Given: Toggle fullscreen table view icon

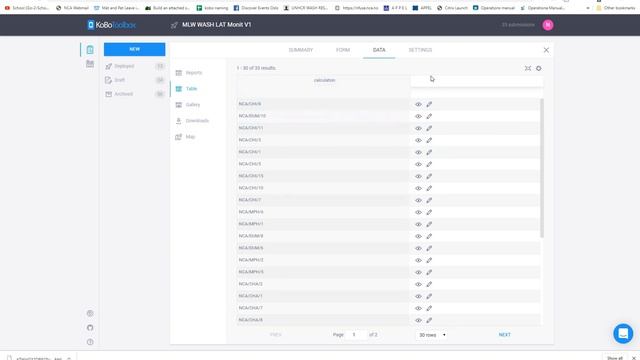Looking at the screenshot, I should tap(528, 68).
